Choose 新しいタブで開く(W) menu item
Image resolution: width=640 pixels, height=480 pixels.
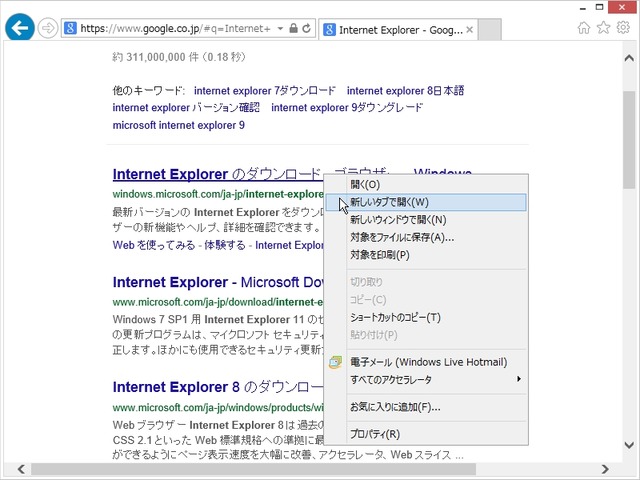[x=426, y=202]
